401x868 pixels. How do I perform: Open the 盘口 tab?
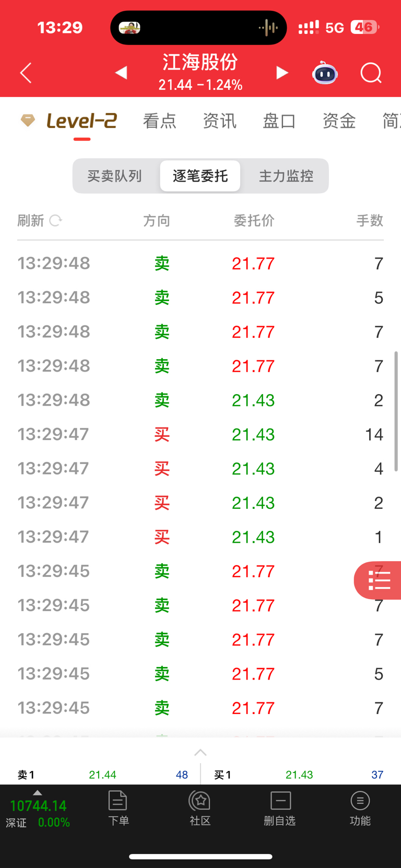tap(279, 121)
